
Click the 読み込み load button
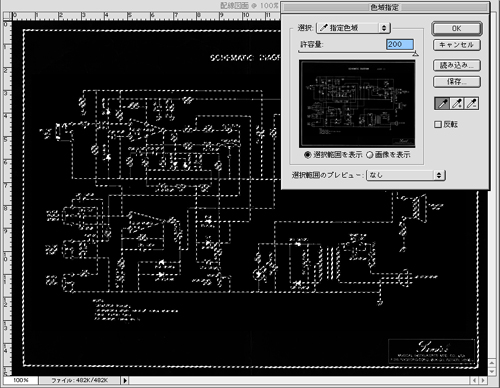point(457,65)
